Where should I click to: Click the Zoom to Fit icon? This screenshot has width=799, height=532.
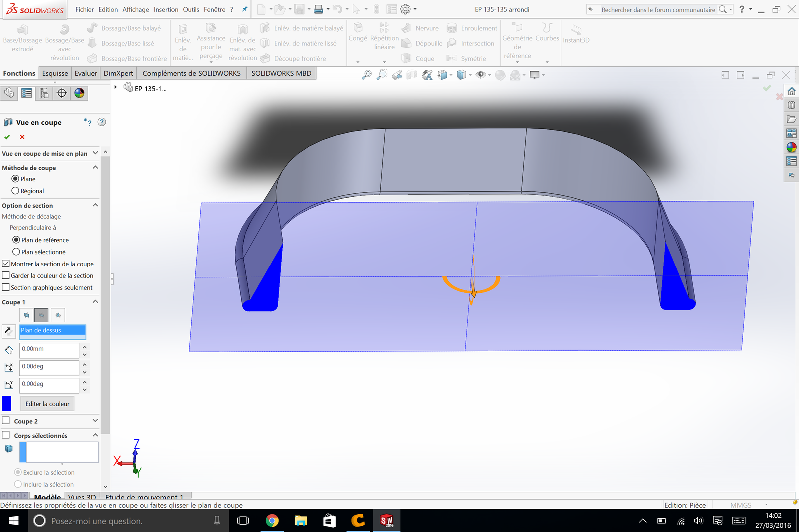pyautogui.click(x=367, y=75)
